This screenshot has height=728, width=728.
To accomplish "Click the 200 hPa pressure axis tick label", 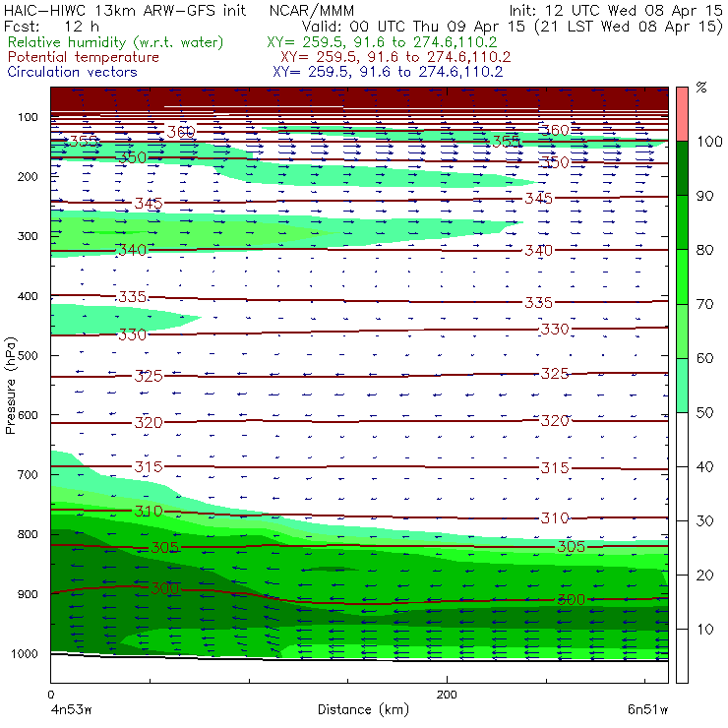I will (28, 177).
